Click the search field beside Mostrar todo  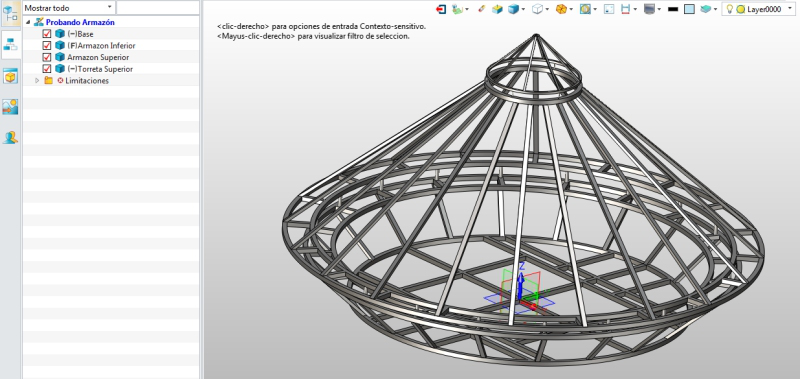pyautogui.click(x=158, y=8)
